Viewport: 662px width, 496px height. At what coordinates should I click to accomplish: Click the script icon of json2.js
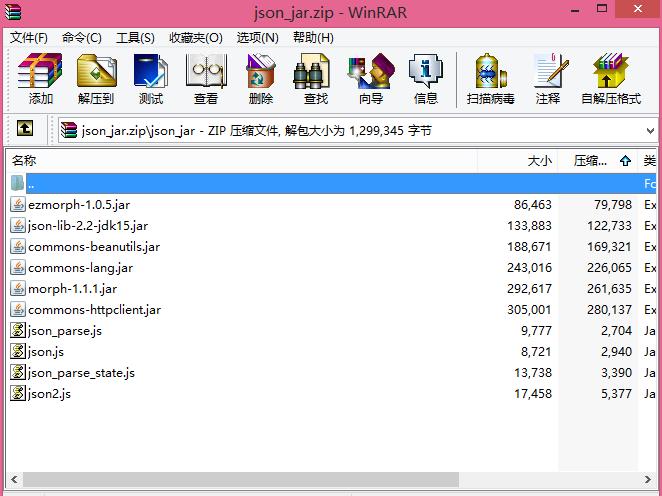pyautogui.click(x=18, y=394)
